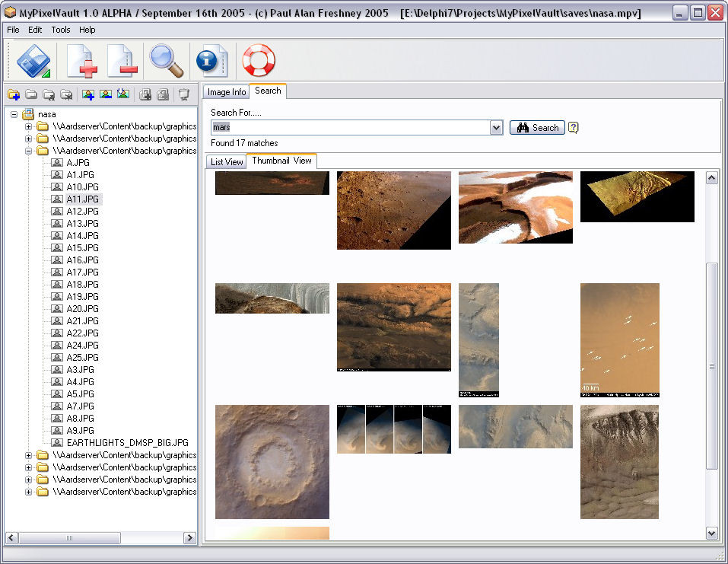
Task: Click the add image icon with blue plus
Action: [x=88, y=95]
